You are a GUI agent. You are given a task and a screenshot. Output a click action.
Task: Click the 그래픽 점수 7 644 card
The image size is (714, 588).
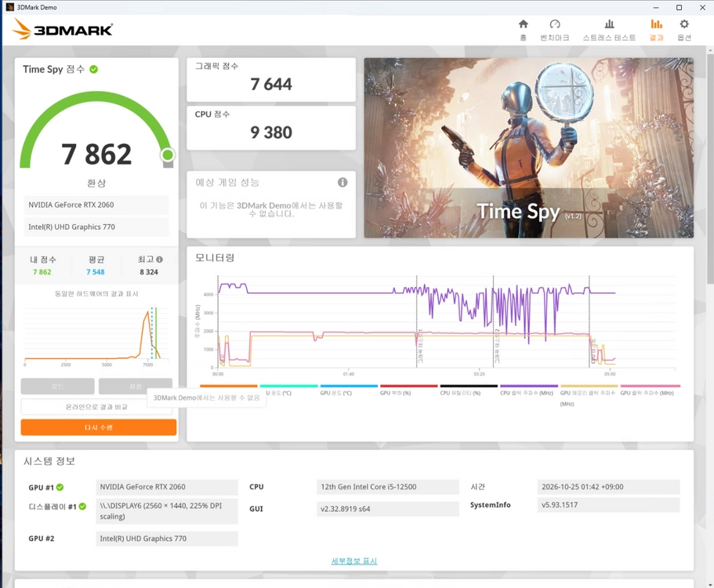(x=271, y=79)
